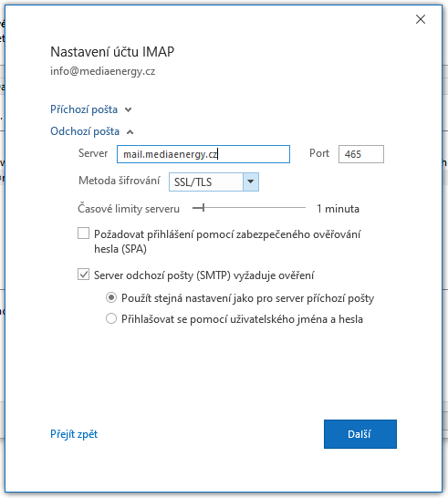This screenshot has height=498, width=448.
Task: Click the right end of timeout slider track
Action: pos(305,208)
